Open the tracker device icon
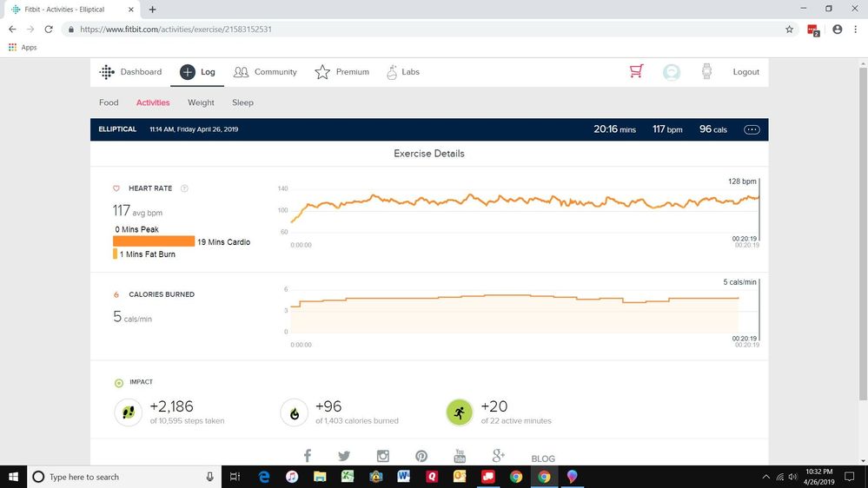 point(706,71)
